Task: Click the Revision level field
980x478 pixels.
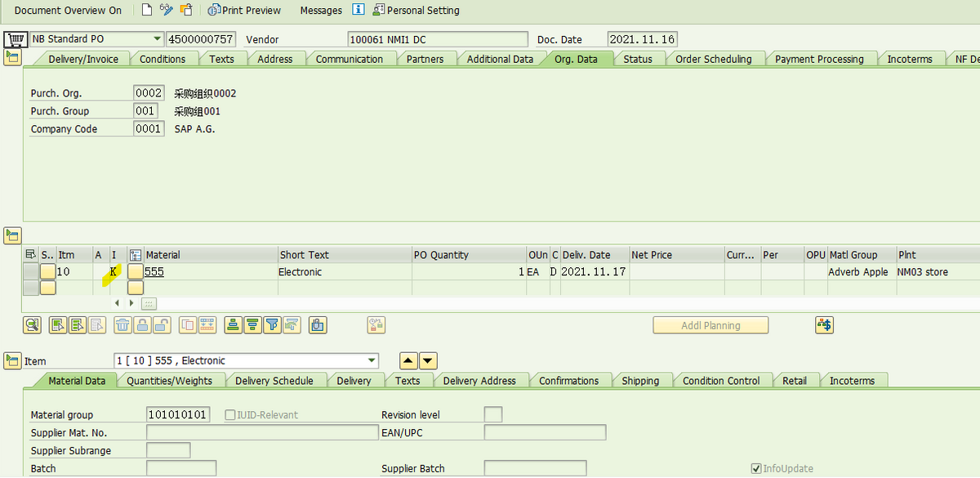Action: pos(493,414)
